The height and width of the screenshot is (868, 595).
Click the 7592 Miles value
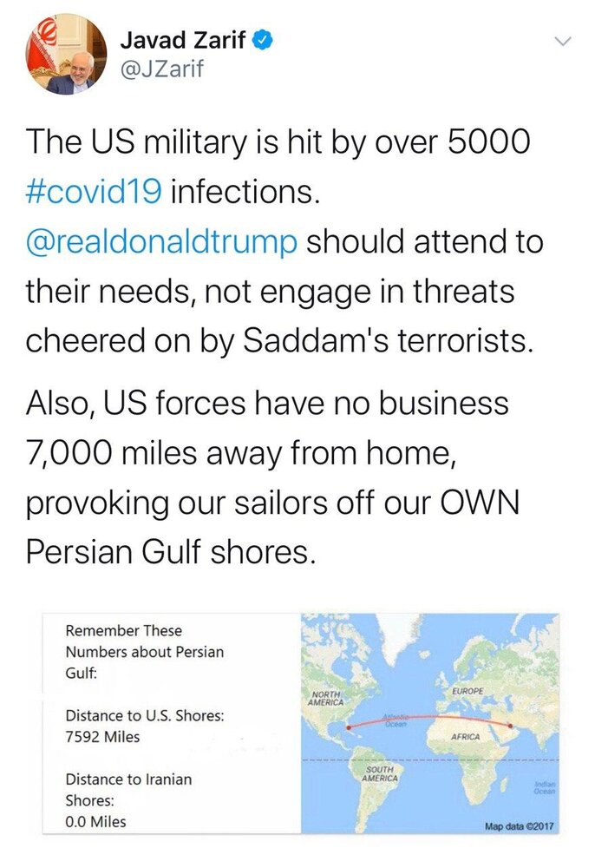(102, 737)
